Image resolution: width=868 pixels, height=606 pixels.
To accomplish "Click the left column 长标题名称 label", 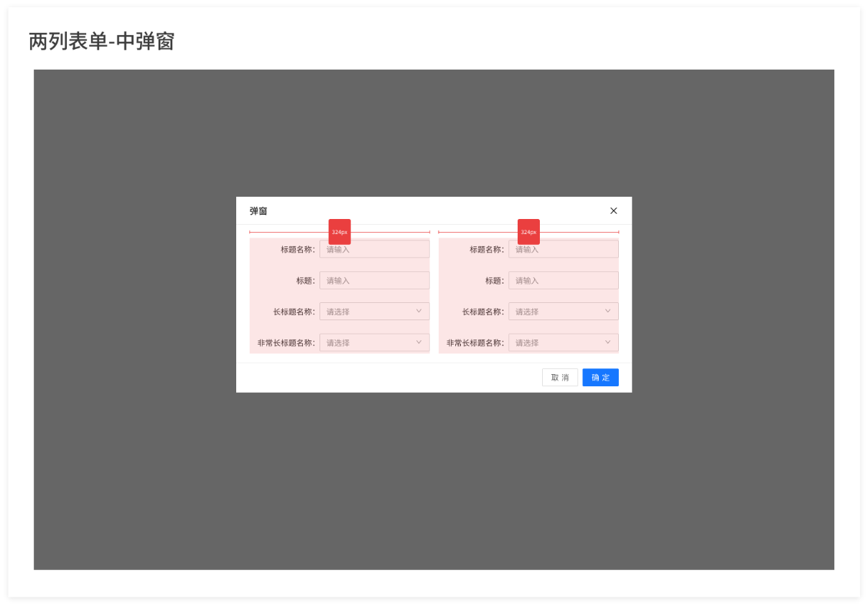I will (x=293, y=312).
